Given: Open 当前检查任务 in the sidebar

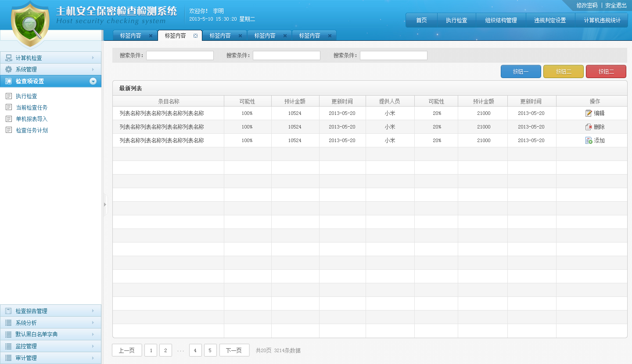Looking at the screenshot, I should tap(32, 107).
